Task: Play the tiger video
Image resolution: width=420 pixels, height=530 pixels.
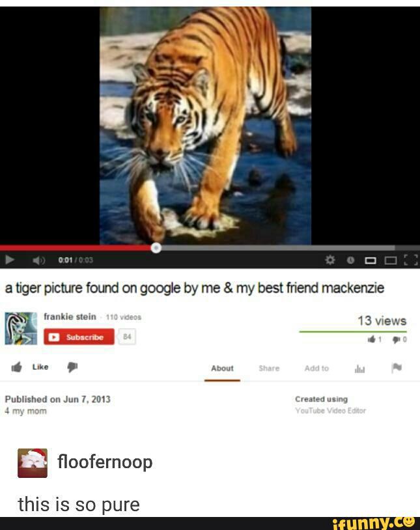Action: pos(10,260)
